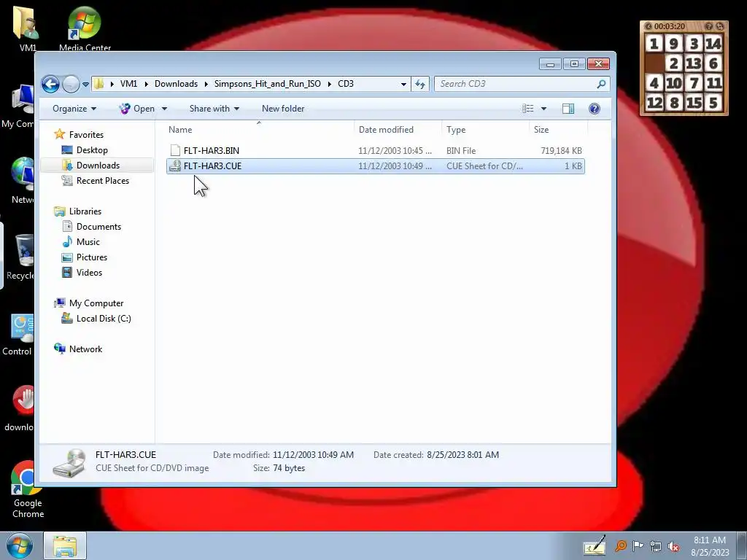Open the Organize menu
The height and width of the screenshot is (560, 747).
pos(74,109)
